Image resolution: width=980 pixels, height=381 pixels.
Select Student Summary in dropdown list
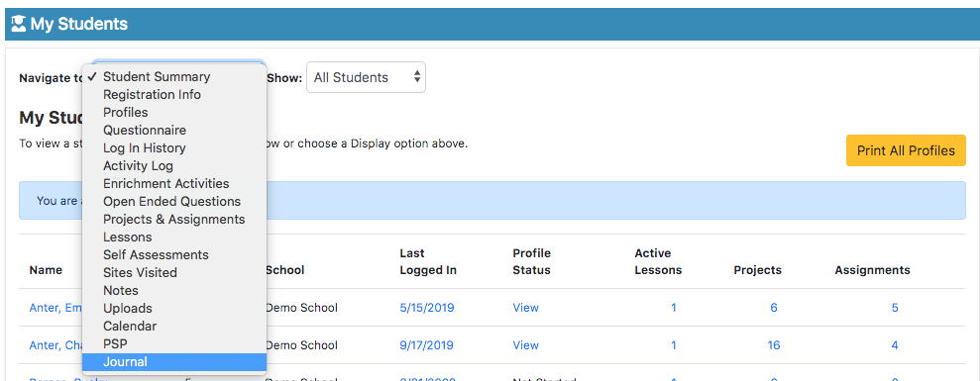click(174, 77)
